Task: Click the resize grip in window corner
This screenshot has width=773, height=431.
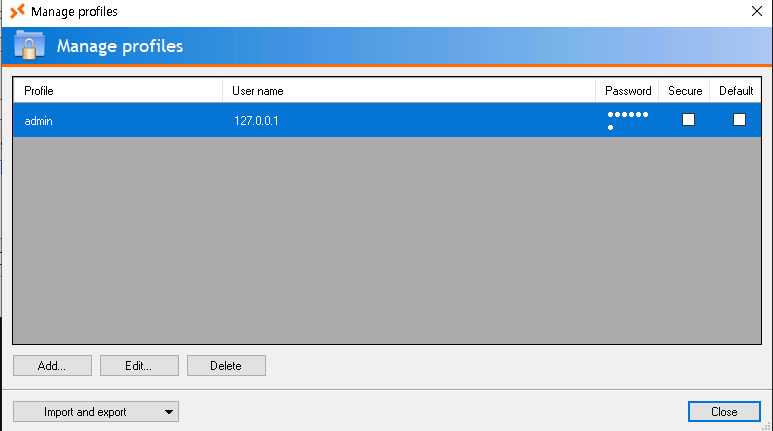Action: pos(767,426)
